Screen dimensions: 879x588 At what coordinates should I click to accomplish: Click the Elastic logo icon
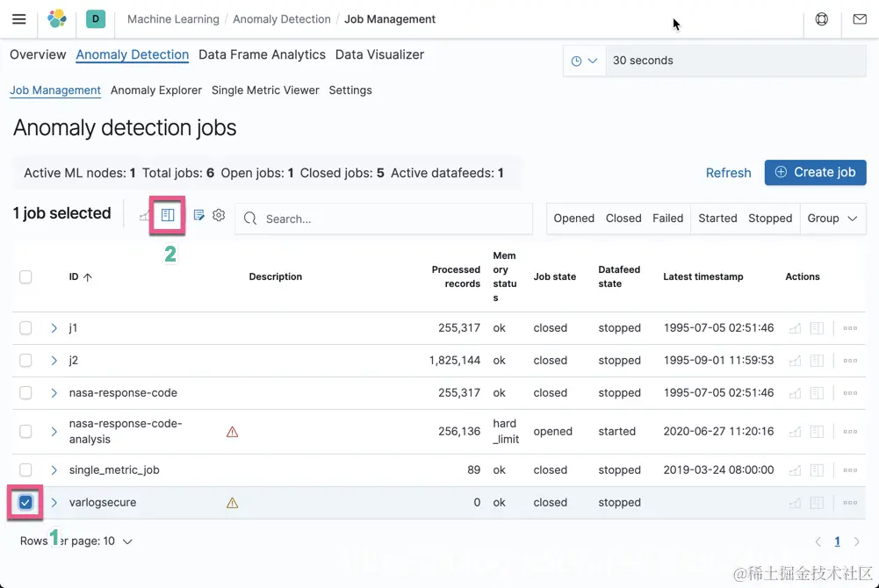pos(56,19)
